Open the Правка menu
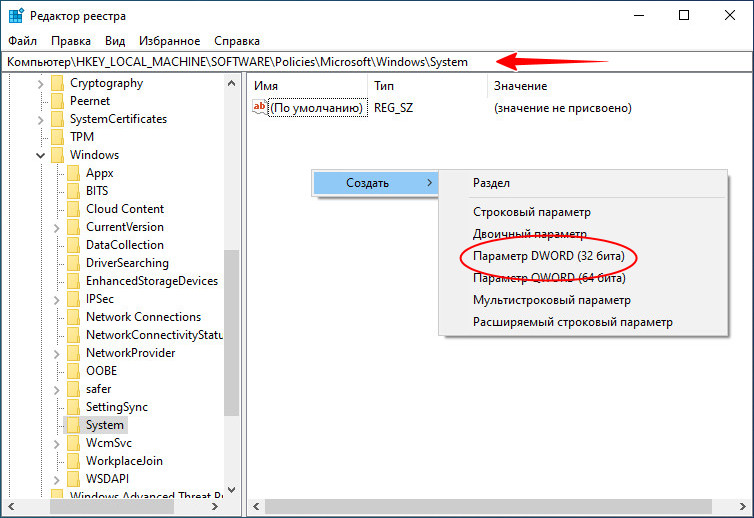 (71, 41)
